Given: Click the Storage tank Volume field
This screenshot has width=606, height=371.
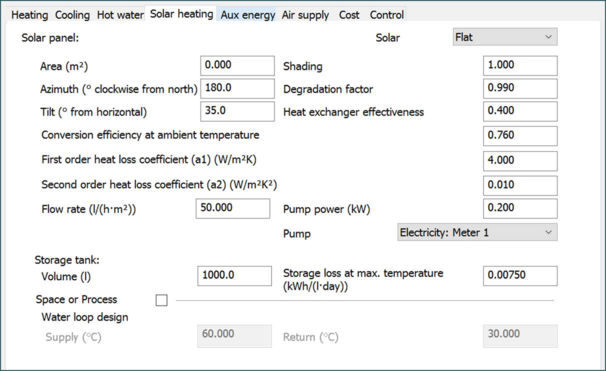Looking at the screenshot, I should click(235, 276).
